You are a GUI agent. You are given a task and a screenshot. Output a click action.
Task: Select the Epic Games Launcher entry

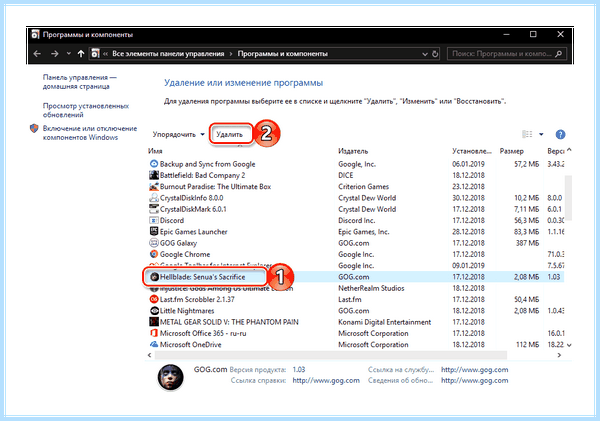[193, 232]
